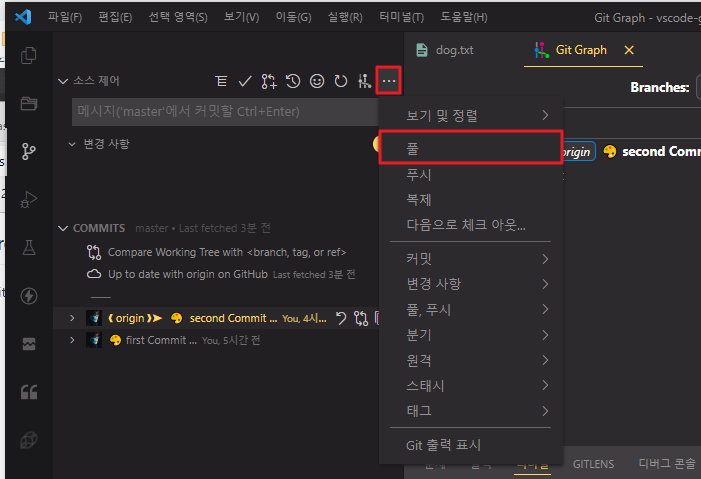
Task: Open the 실행(R) menu
Action: (x=345, y=17)
